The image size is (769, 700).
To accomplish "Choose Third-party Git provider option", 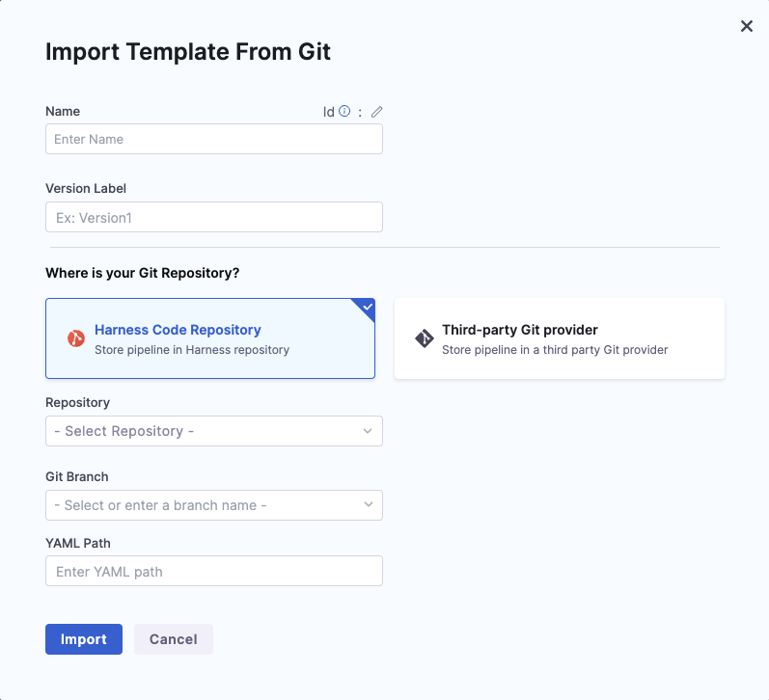I will coord(560,338).
